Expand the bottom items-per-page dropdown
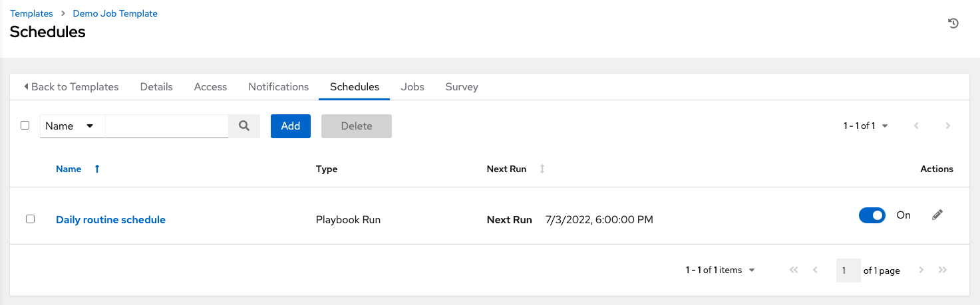 721,270
